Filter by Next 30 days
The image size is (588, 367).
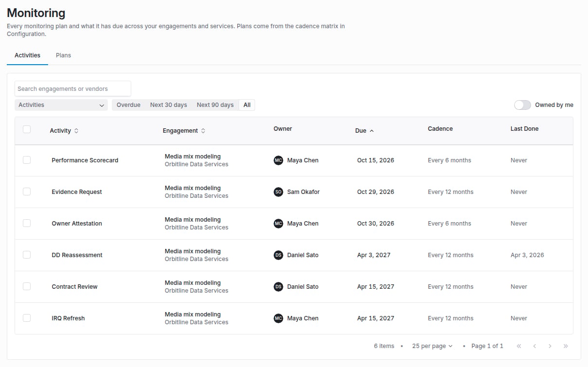(169, 105)
